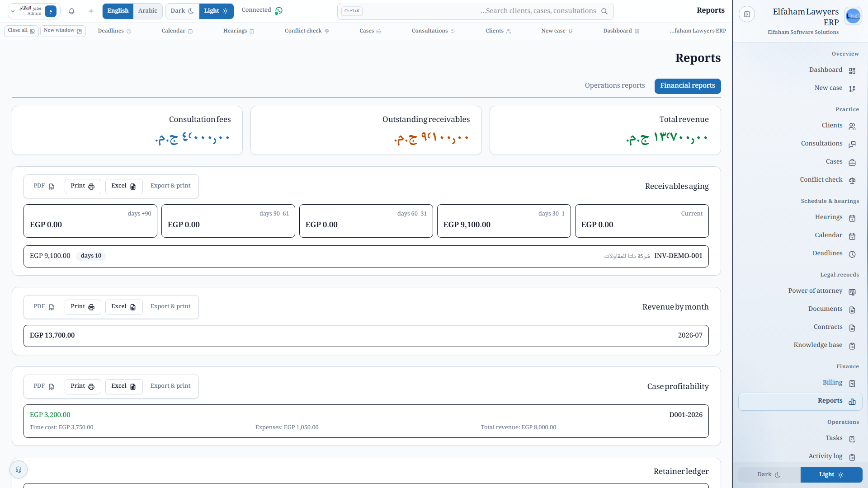Screen dimensions: 868x488
Task: Print the Revenue by month report
Action: (83, 307)
